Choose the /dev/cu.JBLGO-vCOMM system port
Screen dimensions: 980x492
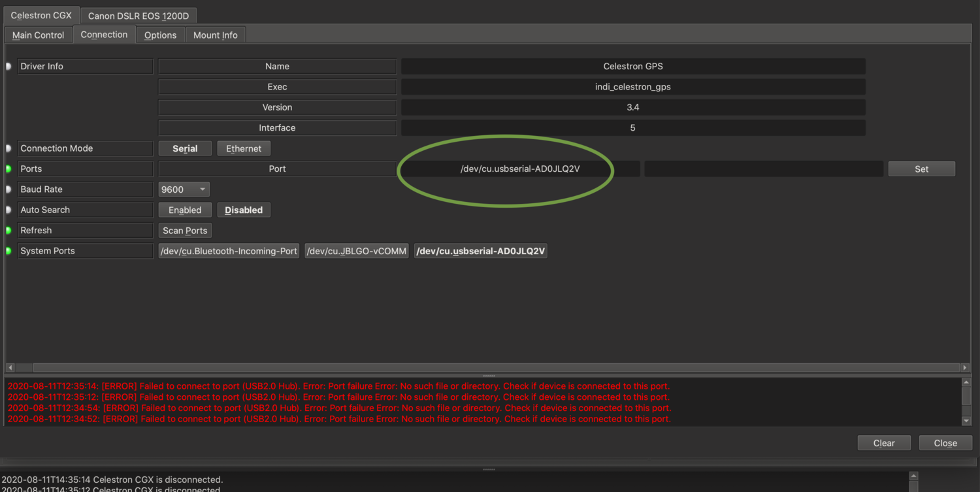point(357,251)
